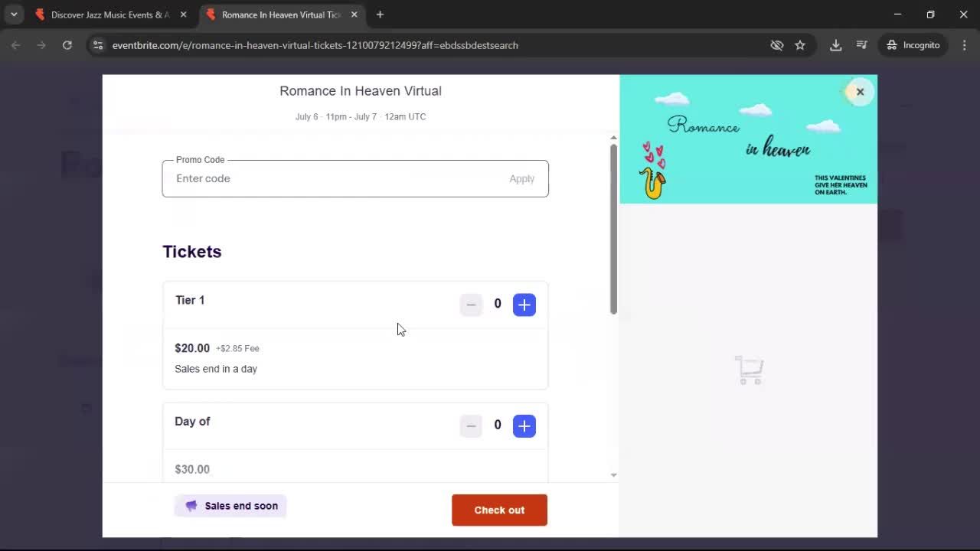Click the Check out button
Image resolution: width=980 pixels, height=551 pixels.
[x=499, y=510]
